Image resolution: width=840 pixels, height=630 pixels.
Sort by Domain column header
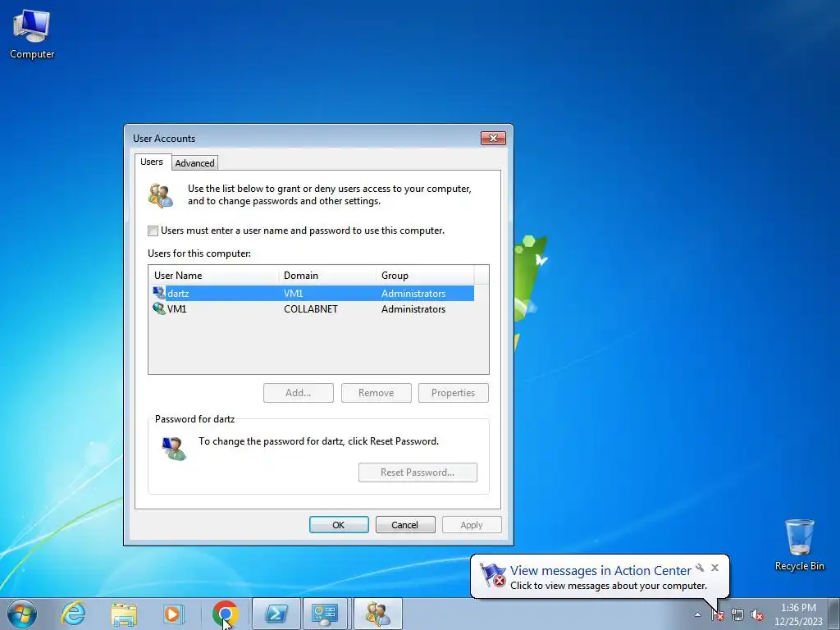coord(327,276)
